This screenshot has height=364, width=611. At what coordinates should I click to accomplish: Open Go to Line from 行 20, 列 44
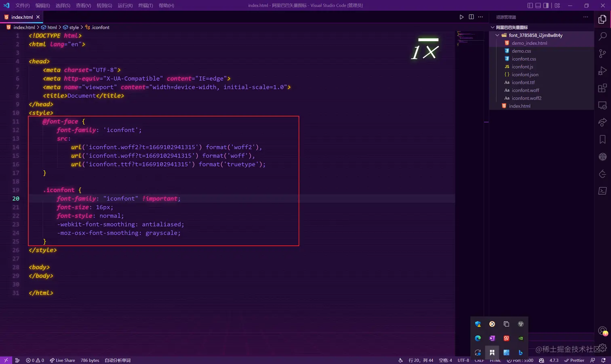(x=421, y=360)
